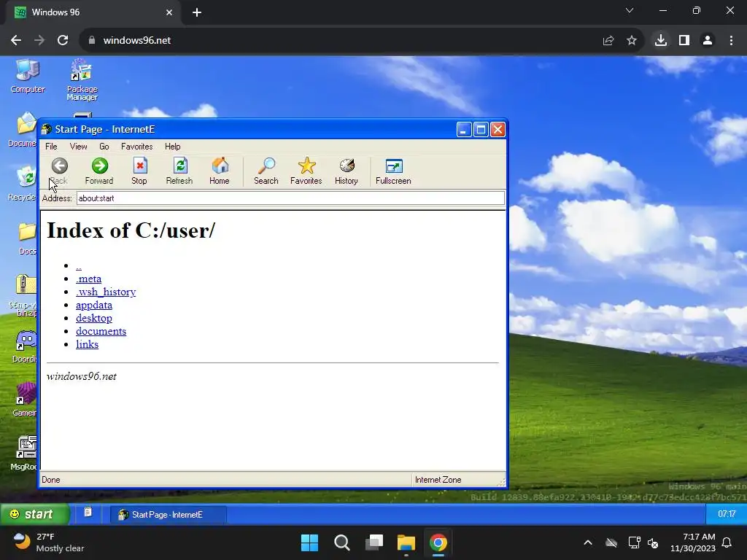Open the File menu in InternetE
747x560 pixels.
coord(51,147)
